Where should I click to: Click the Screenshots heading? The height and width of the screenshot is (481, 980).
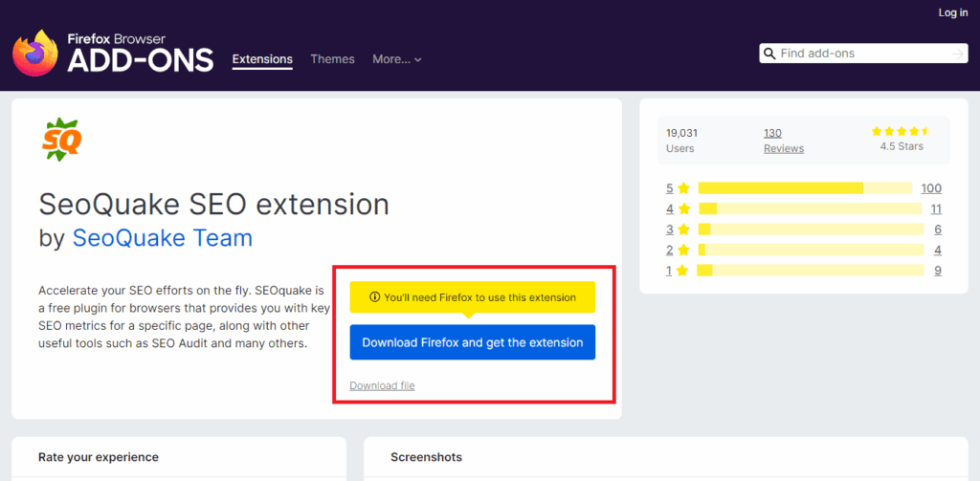coord(426,457)
